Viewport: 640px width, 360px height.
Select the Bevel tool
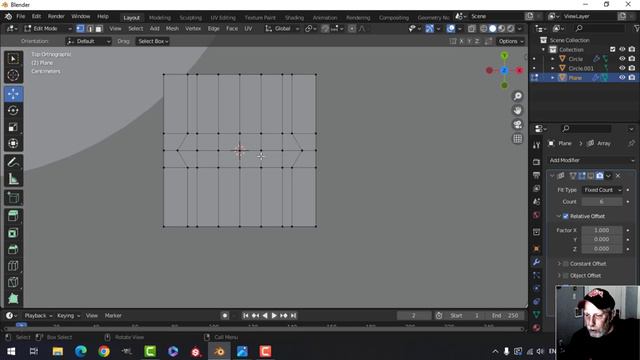tap(13, 249)
